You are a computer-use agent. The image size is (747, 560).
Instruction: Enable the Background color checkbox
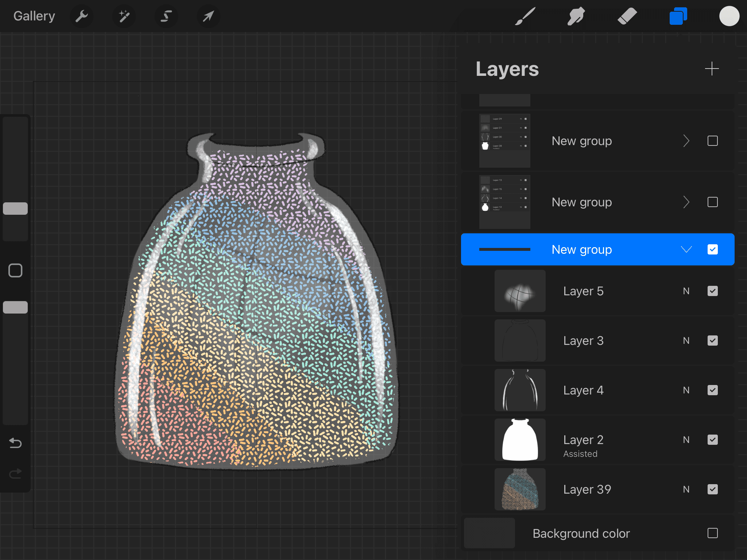[x=712, y=533]
